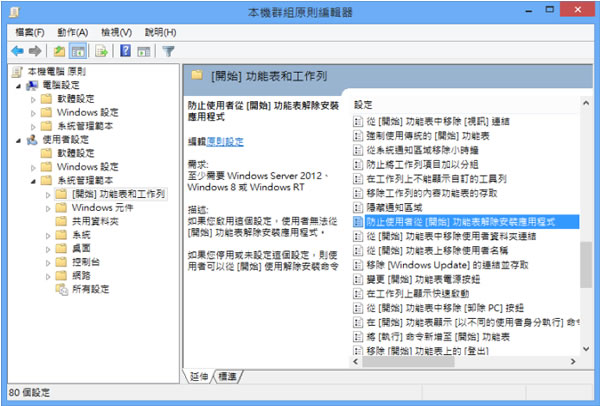The height and width of the screenshot is (406, 600).
Task: Click policy icon for 從系統通知區域移除小時鐘
Action: (x=358, y=150)
